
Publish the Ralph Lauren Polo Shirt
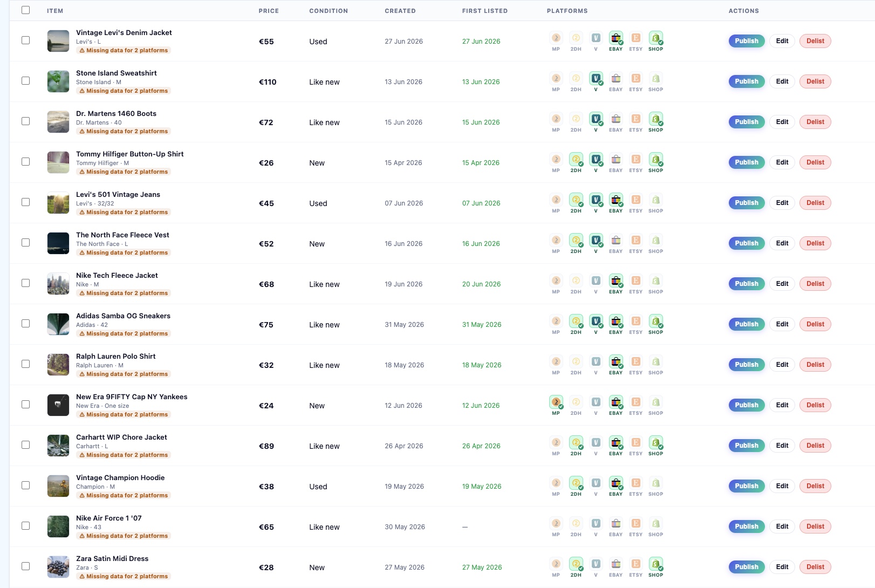[x=747, y=365]
